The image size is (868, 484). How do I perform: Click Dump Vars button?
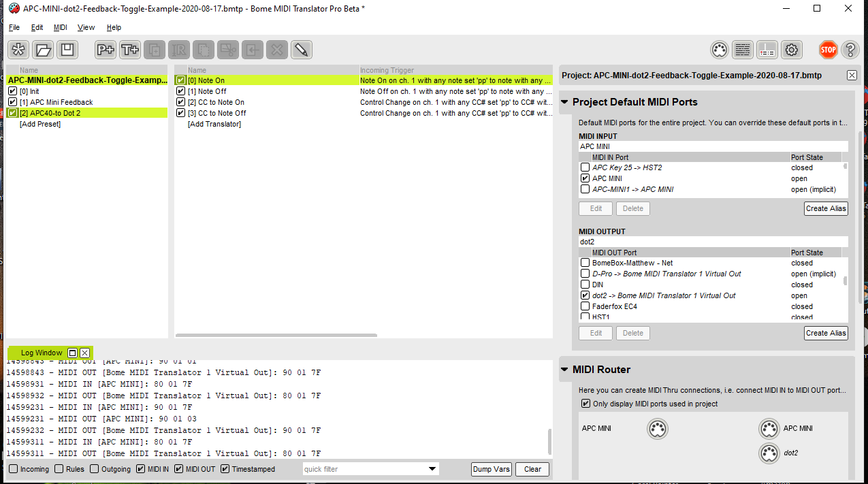coord(491,469)
